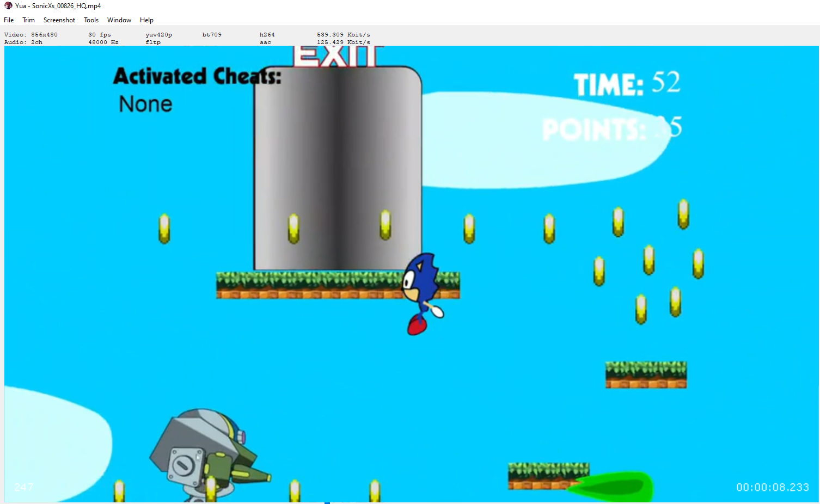Click the Yua app icon in title bar
The image size is (820, 504).
pos(8,6)
